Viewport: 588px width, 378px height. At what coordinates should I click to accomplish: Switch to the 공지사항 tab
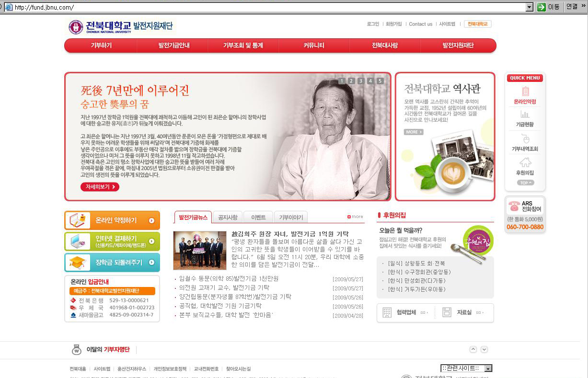(227, 217)
